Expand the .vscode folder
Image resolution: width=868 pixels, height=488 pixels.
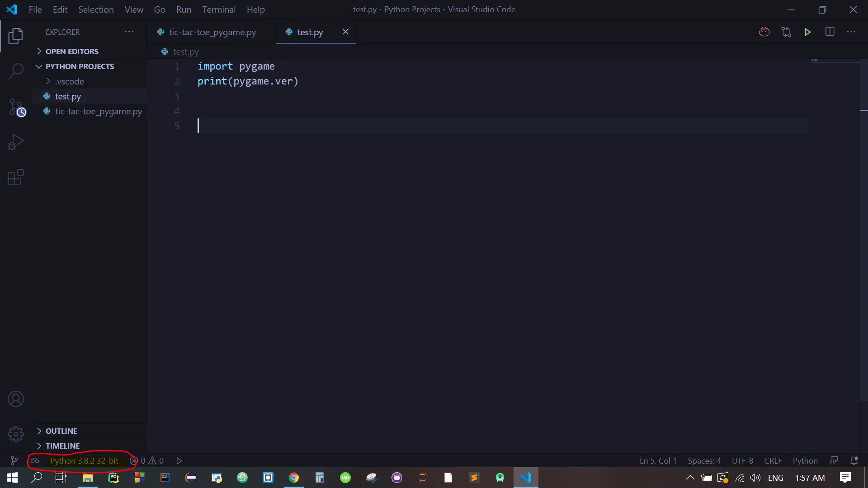(x=70, y=81)
